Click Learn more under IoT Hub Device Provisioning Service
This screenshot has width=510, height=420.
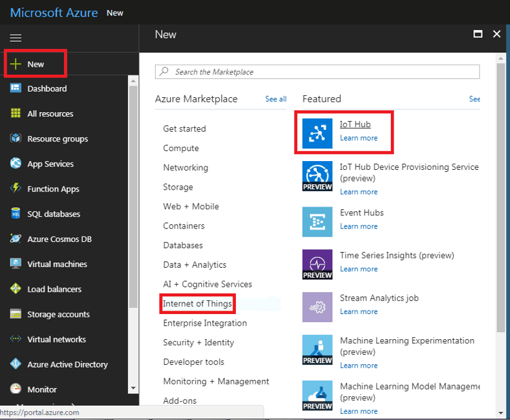[359, 192]
